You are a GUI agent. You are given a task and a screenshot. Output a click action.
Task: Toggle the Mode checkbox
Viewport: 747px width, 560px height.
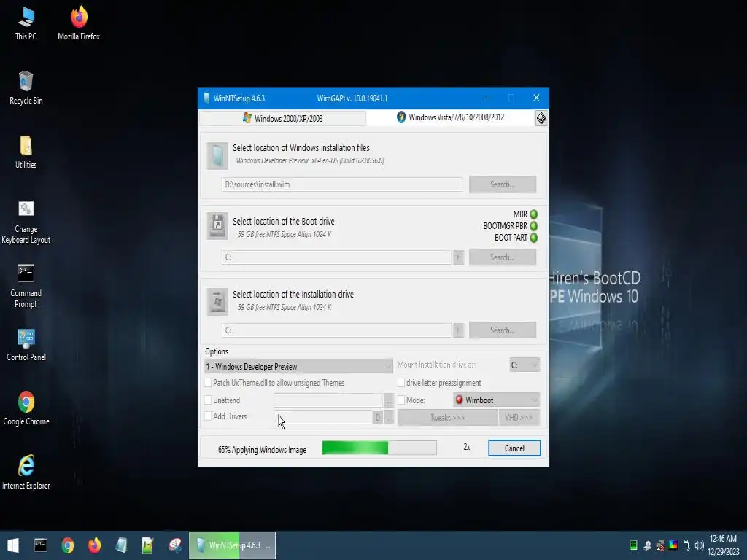pos(401,400)
